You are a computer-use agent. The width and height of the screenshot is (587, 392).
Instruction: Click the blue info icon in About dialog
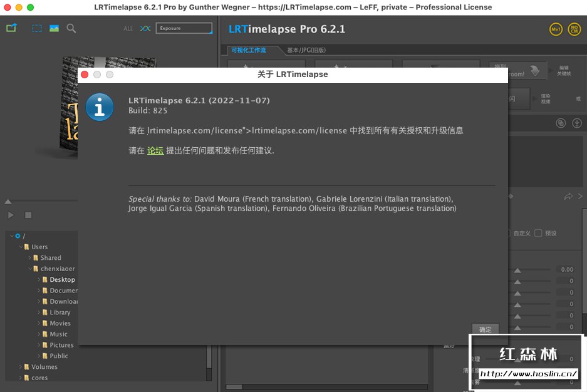100,107
